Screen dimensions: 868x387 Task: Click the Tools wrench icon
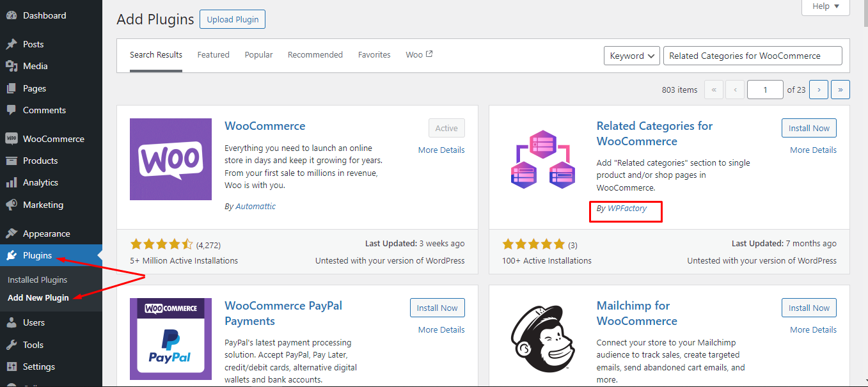11,345
